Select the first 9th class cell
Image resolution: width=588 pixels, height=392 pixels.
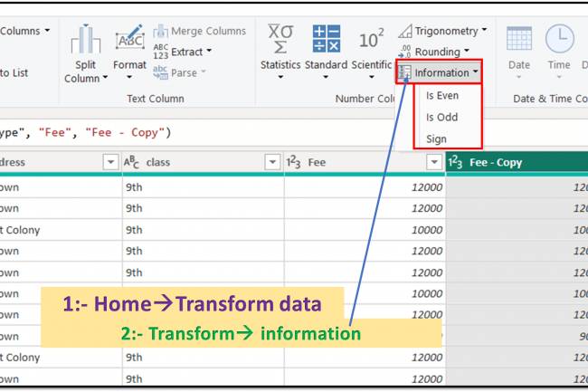(203, 187)
